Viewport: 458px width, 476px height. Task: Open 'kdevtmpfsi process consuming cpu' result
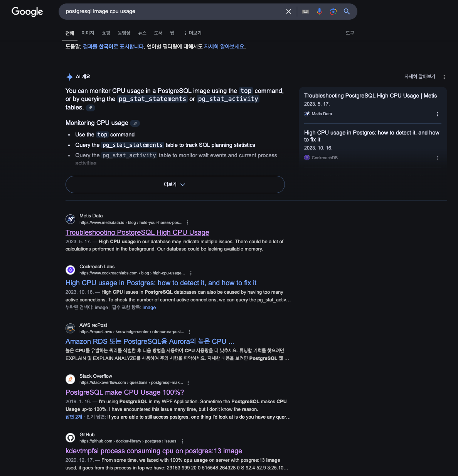click(154, 451)
